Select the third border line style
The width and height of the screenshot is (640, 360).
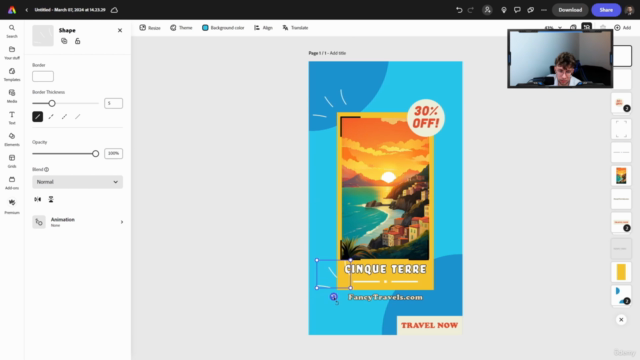click(x=64, y=117)
